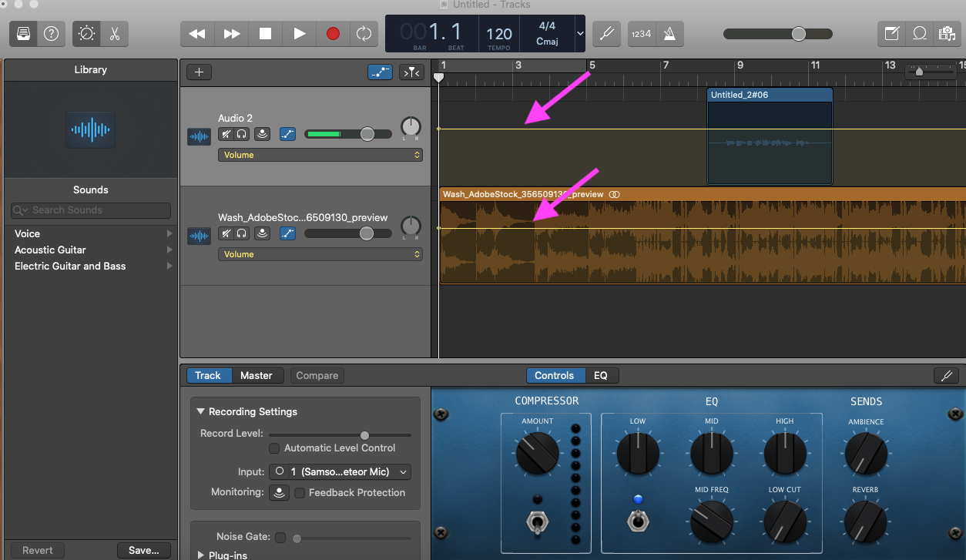
Task: Select the Audio 2 track waveform icon
Action: (200, 137)
